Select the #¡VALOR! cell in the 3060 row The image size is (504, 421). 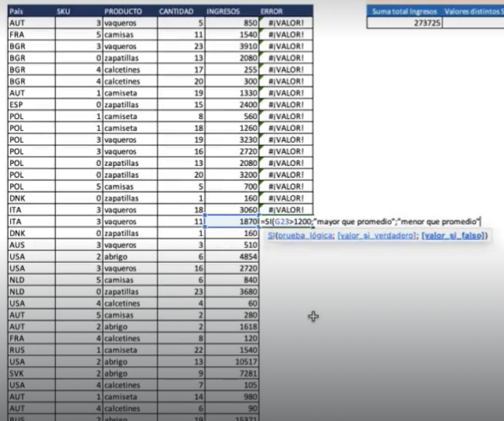286,210
